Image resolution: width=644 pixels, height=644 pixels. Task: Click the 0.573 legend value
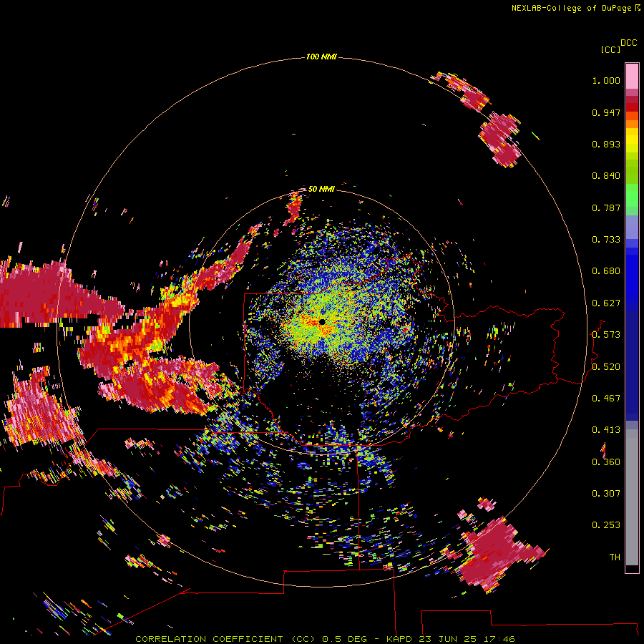[x=606, y=335]
